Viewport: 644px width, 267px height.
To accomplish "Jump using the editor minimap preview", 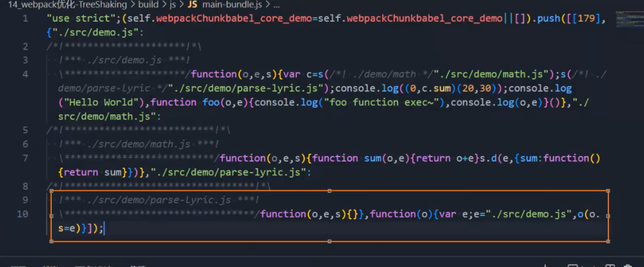I will pos(629,19).
